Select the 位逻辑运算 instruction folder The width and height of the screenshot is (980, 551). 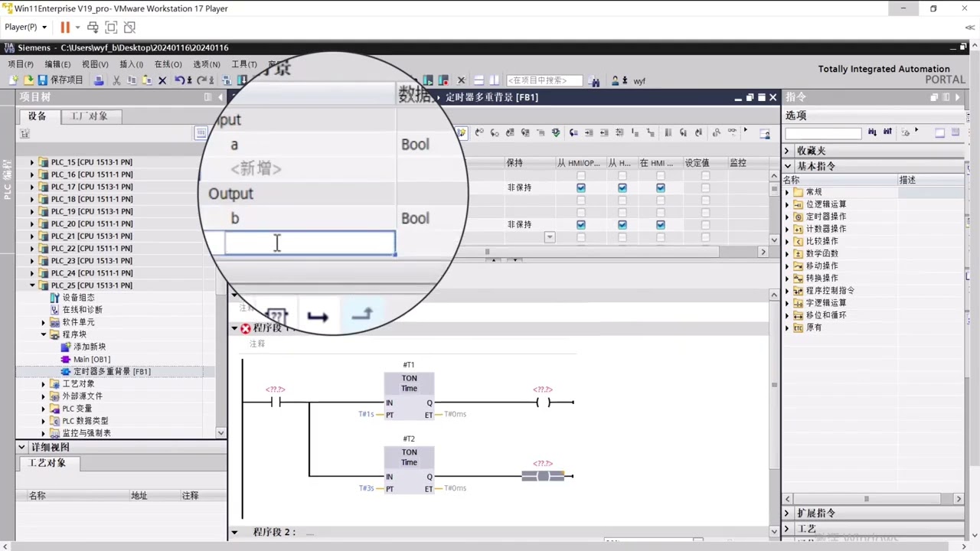coord(825,204)
